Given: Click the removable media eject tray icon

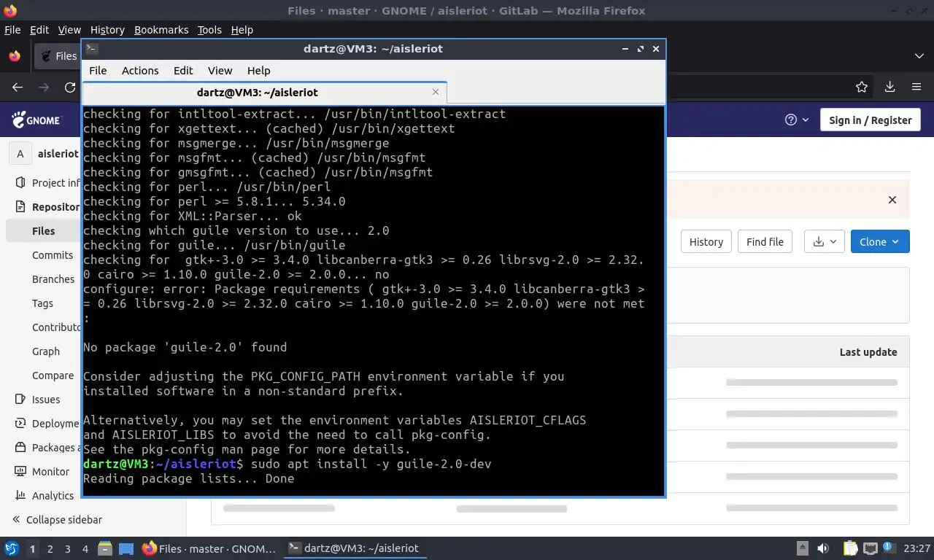Looking at the screenshot, I should (x=802, y=548).
